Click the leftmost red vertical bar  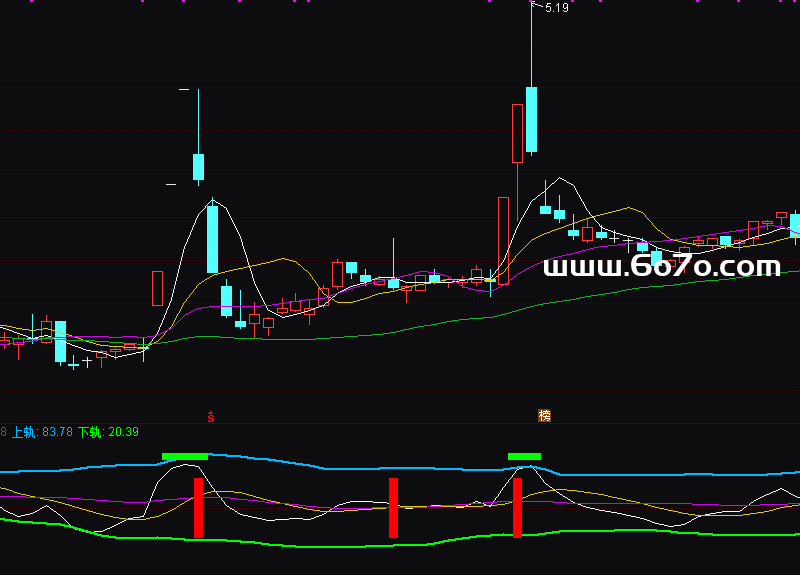[x=198, y=507]
